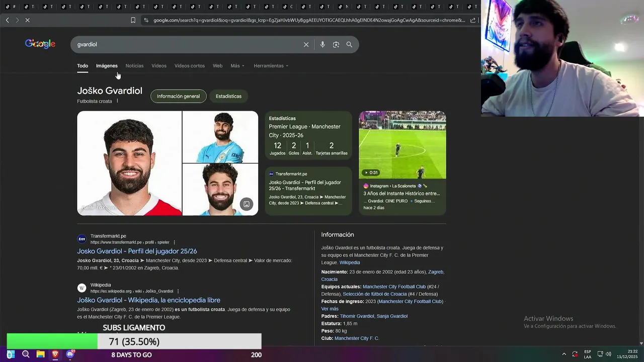Play the 0:31 Instagram video
The width and height of the screenshot is (644, 362).
click(402, 145)
